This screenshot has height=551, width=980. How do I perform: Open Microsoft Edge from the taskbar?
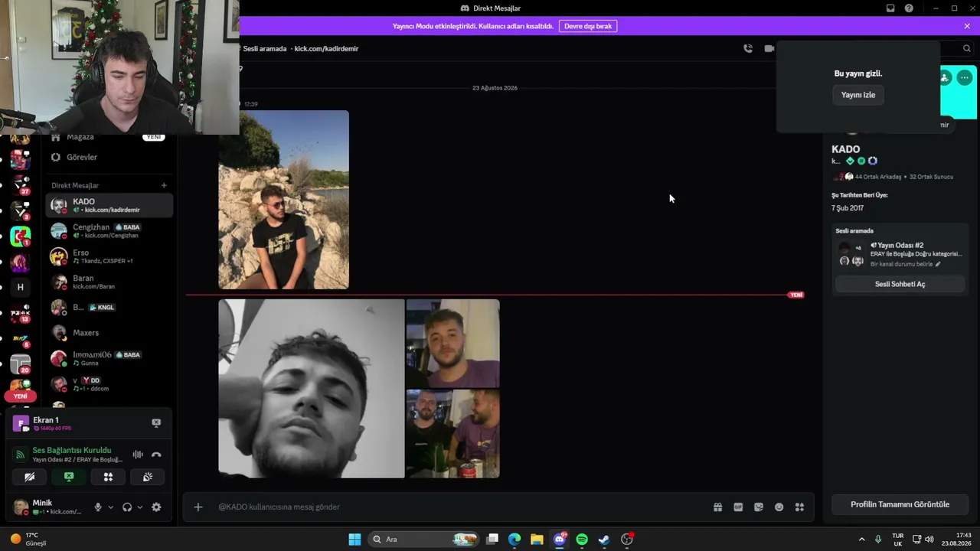tap(514, 540)
